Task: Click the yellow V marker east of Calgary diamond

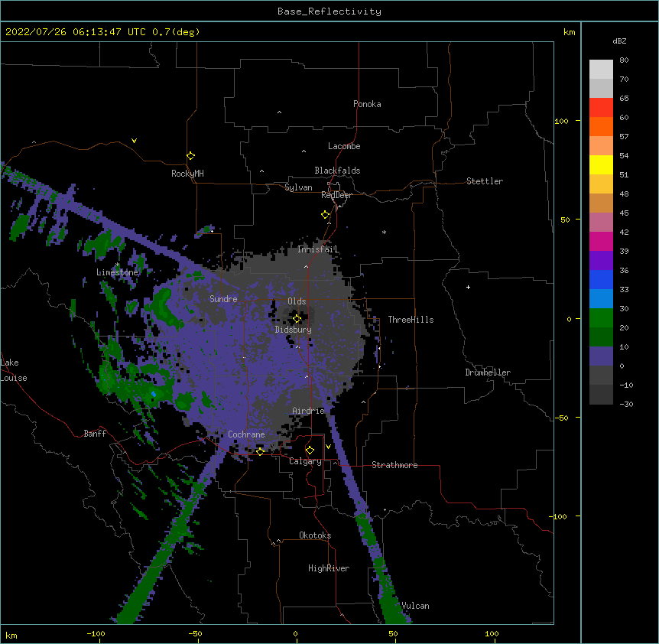Action: 328,447
